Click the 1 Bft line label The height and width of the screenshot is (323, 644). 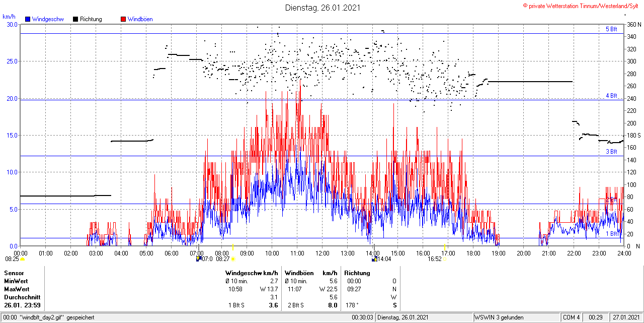click(x=611, y=234)
